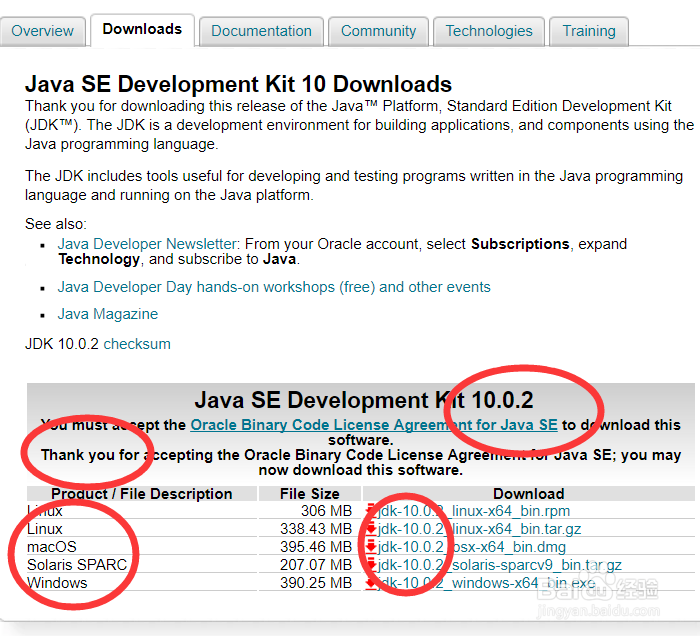
Task: Click the JDK 10.0.2 checksum link
Action: point(137,344)
